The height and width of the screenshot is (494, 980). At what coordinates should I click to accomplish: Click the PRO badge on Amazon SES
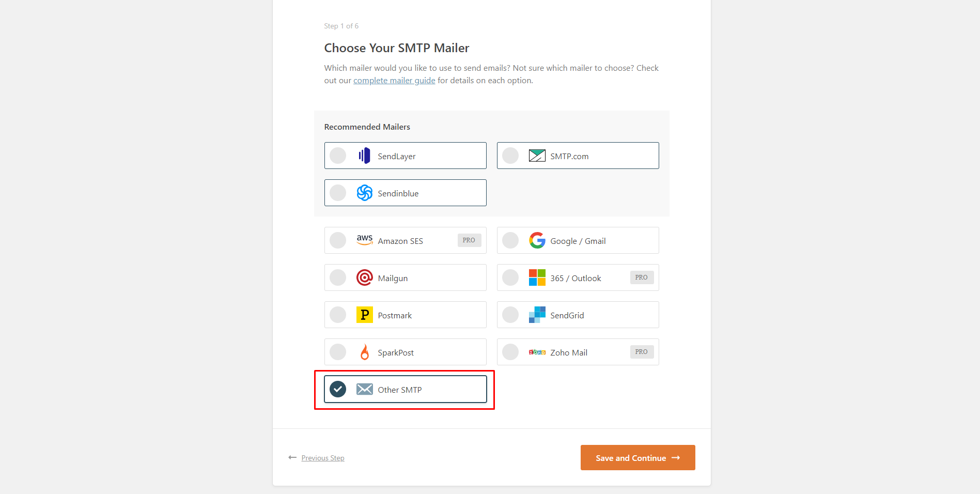point(469,240)
